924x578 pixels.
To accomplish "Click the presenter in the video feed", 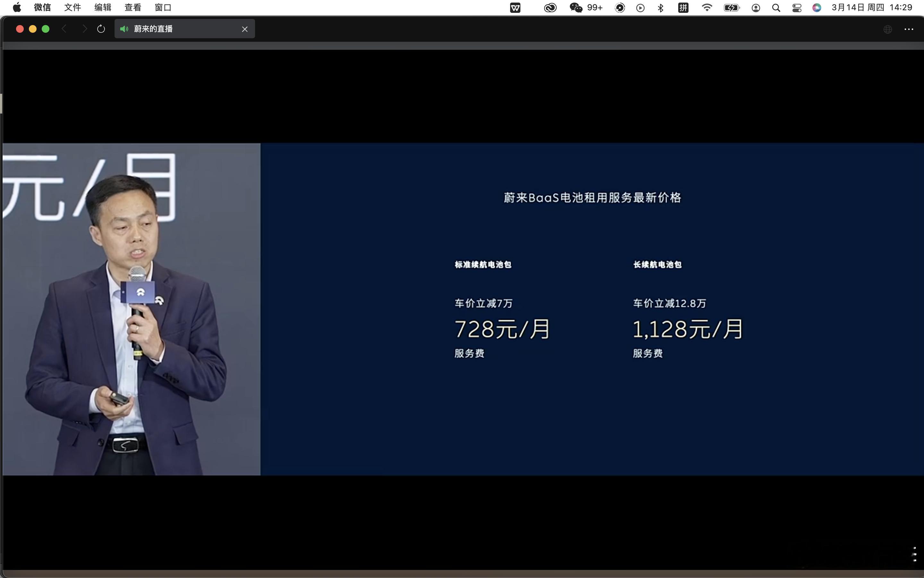I will point(126,325).
